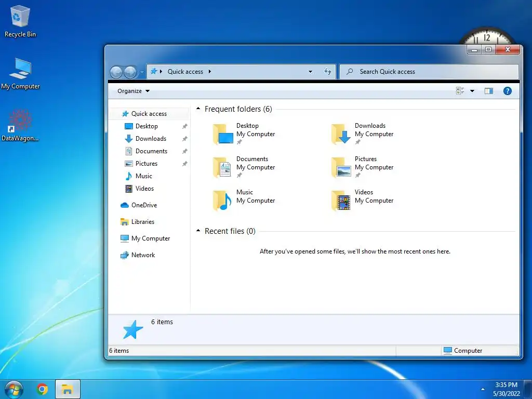Open the address bar history dropdown
Screen dimensions: 532x399
click(x=310, y=72)
